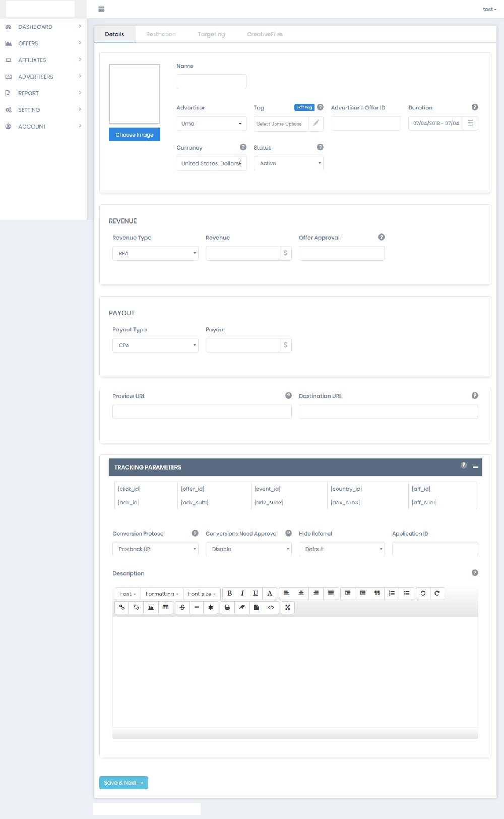Insert horizontal rule in editor

(x=197, y=608)
